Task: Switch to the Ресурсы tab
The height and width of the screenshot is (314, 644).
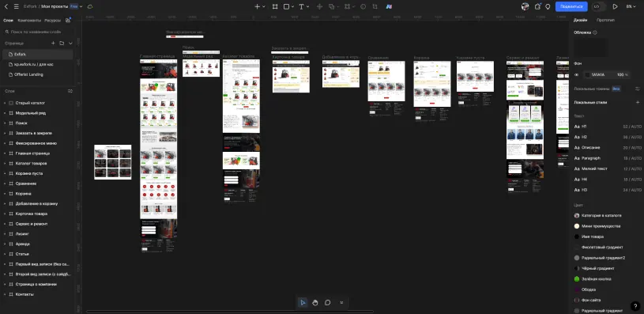Action: click(53, 20)
